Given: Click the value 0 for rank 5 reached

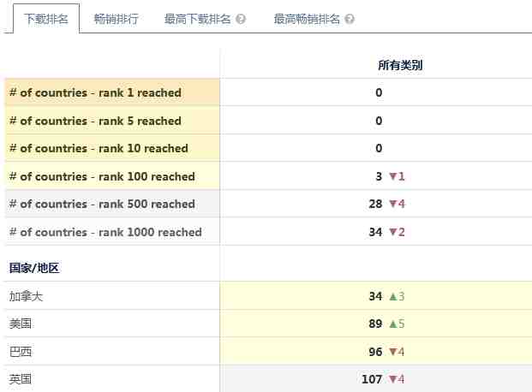Looking at the screenshot, I should point(379,121).
